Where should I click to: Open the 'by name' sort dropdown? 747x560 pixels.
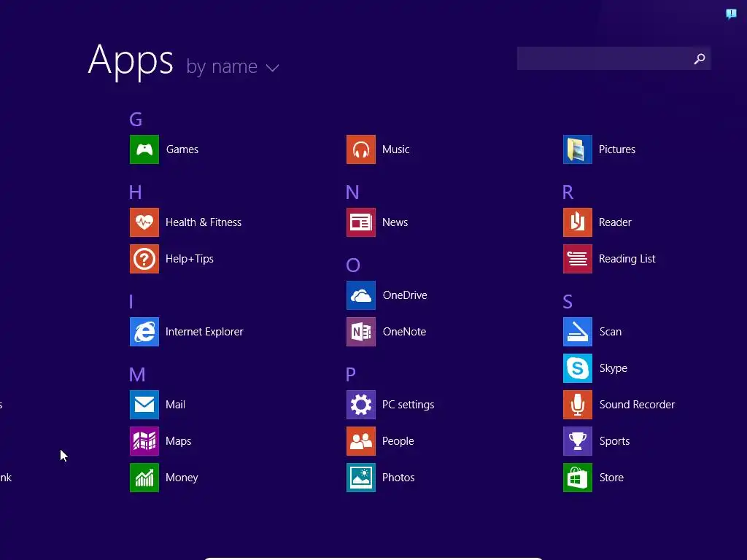[233, 67]
